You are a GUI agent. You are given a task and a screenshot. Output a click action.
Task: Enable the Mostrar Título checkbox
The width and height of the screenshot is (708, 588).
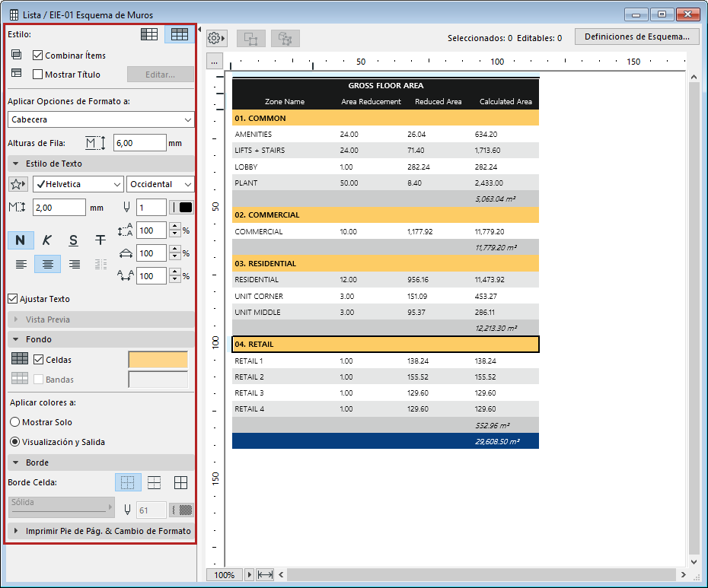click(x=38, y=75)
